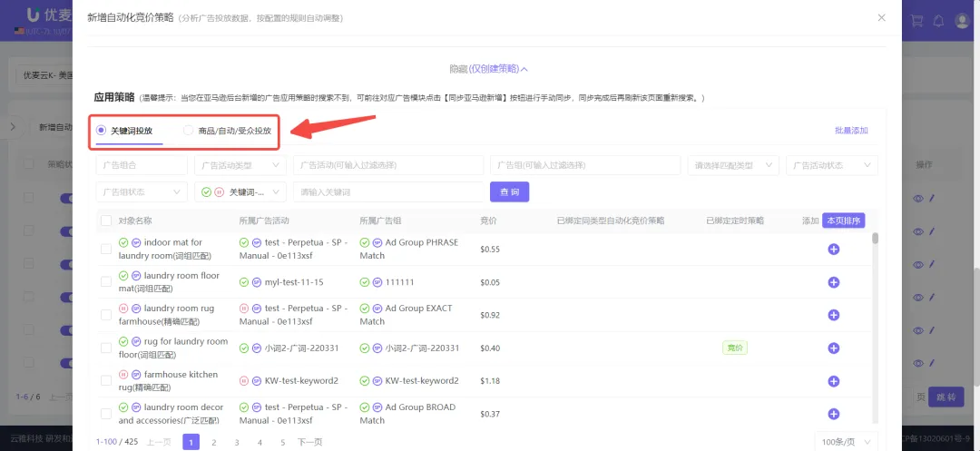Click the $0.55 bid value
Viewport: 980px width, 451px height.
pos(490,250)
